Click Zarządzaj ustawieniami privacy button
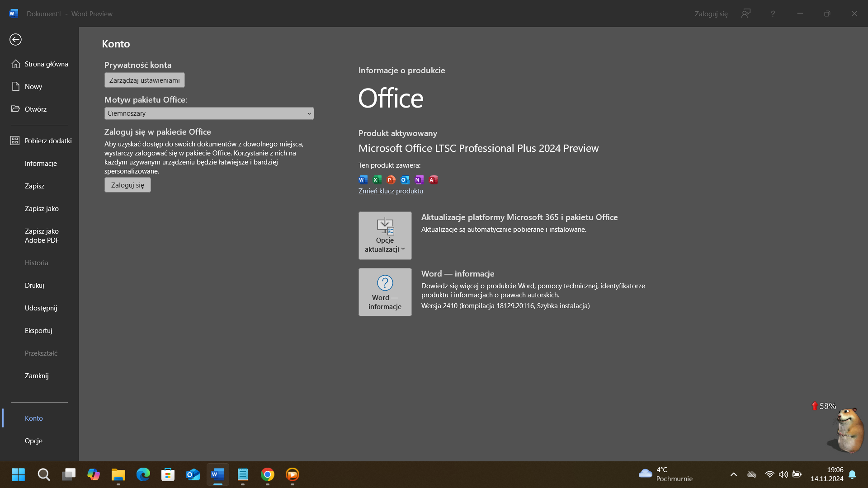 click(145, 80)
